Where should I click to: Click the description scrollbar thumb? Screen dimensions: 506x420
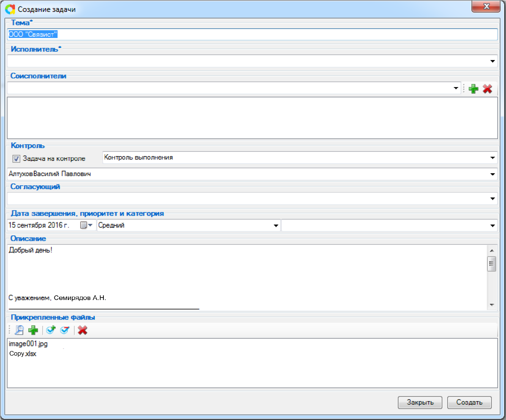(491, 264)
